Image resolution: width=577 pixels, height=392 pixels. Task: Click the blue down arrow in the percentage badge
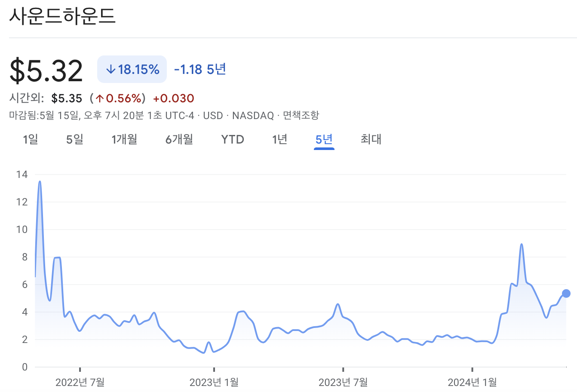pos(111,69)
